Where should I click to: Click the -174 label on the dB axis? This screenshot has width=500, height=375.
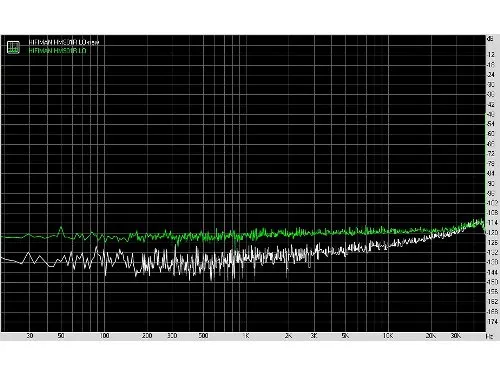(492, 321)
